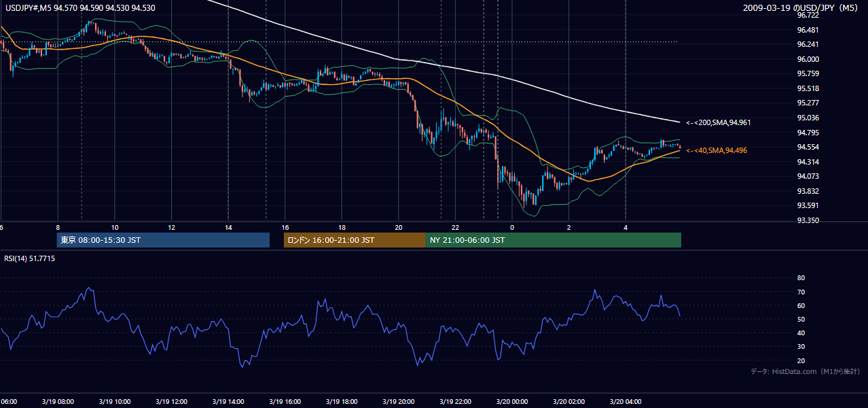This screenshot has height=408, width=868.
Task: Click the 200 SMA 94.961 label
Action: point(718,122)
